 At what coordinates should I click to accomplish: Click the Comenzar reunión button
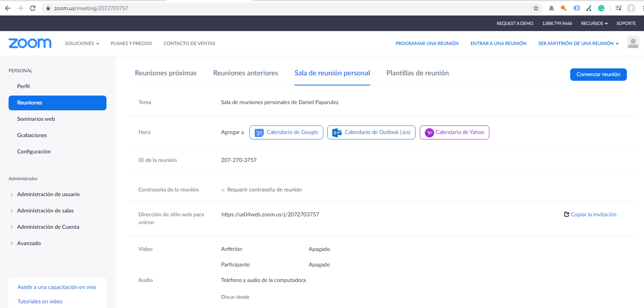(x=598, y=75)
